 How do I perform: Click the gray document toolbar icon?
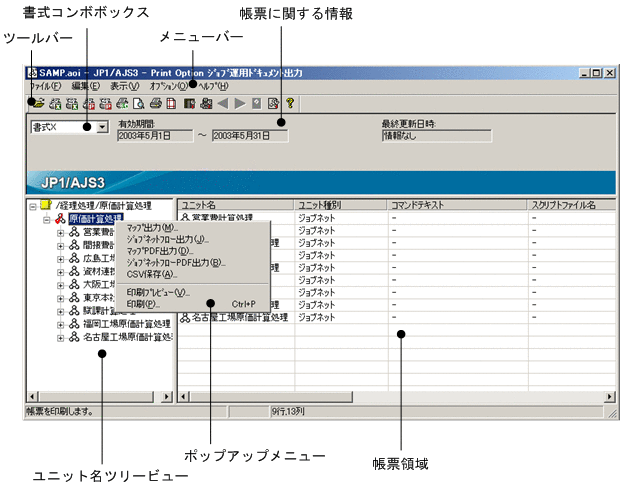[257, 104]
